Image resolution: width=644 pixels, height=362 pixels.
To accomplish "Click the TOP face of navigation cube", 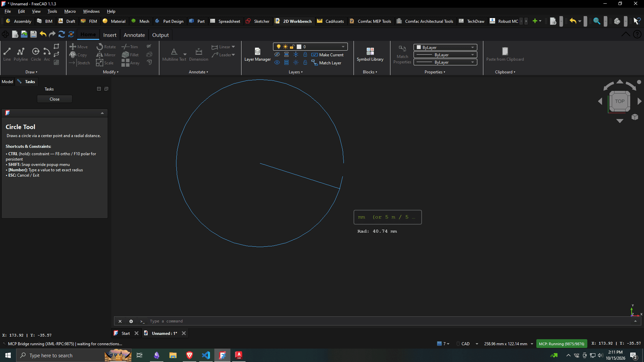I will tap(620, 101).
